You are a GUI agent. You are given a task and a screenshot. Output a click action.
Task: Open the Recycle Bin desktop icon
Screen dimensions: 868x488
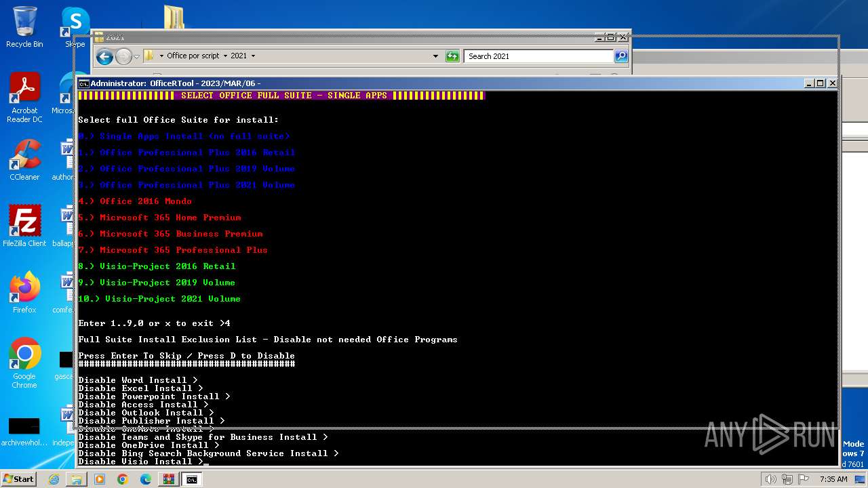tap(24, 27)
